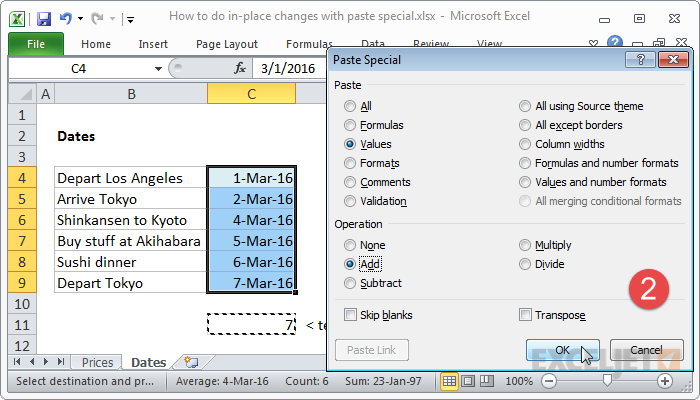This screenshot has width=700, height=400.
Task: Go to first sheet navigation arrow
Action: pyautogui.click(x=17, y=362)
